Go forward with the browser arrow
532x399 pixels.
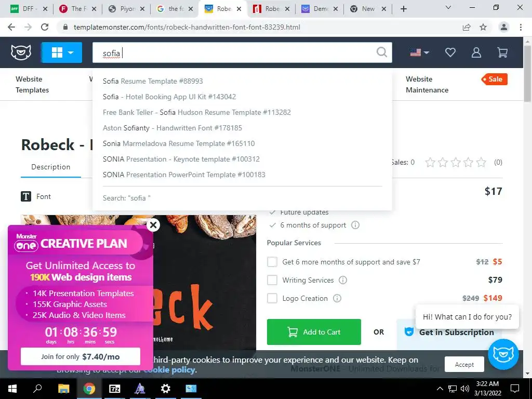point(28,27)
